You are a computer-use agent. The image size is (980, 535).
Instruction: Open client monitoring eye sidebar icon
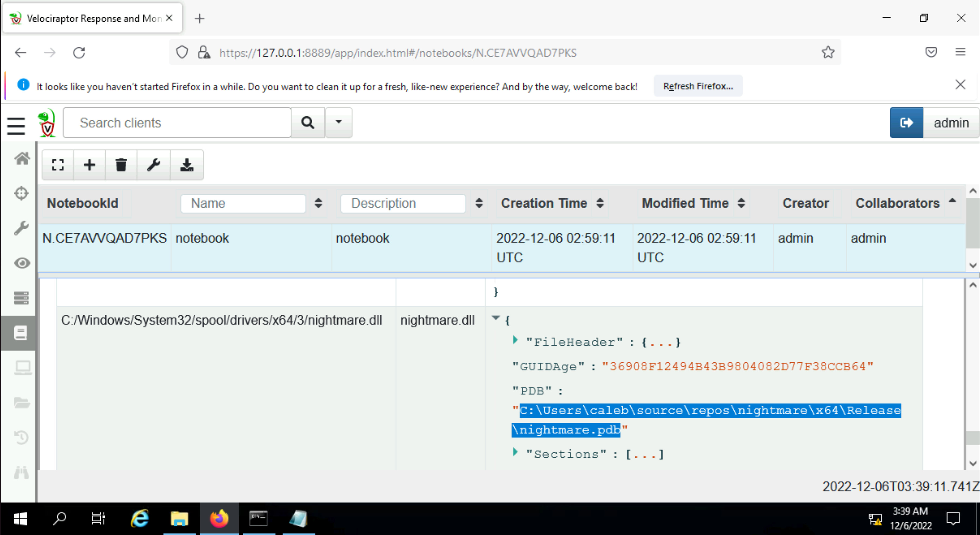(x=22, y=263)
